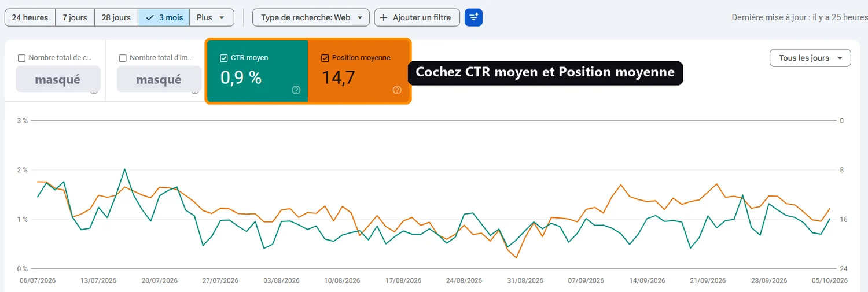Click the 3 % left axis label

click(22, 120)
